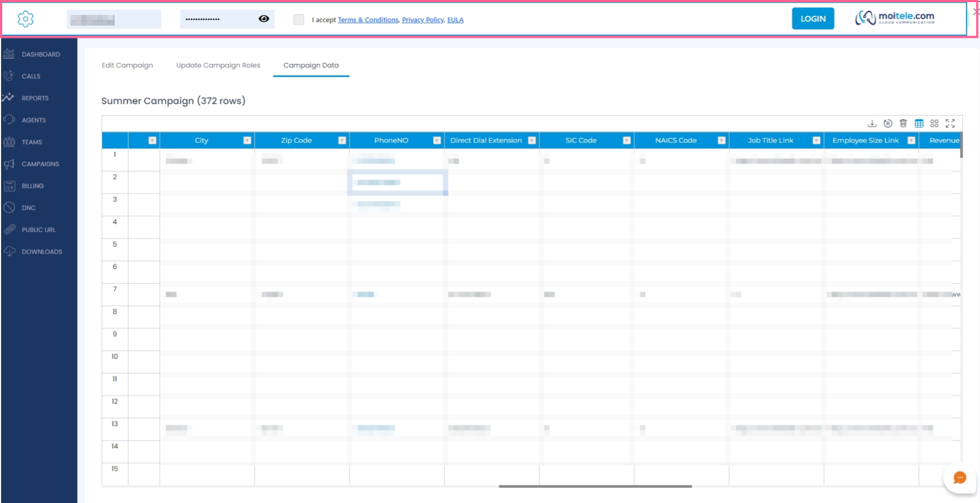Open Employee Size Link filter dropdown

pos(911,141)
